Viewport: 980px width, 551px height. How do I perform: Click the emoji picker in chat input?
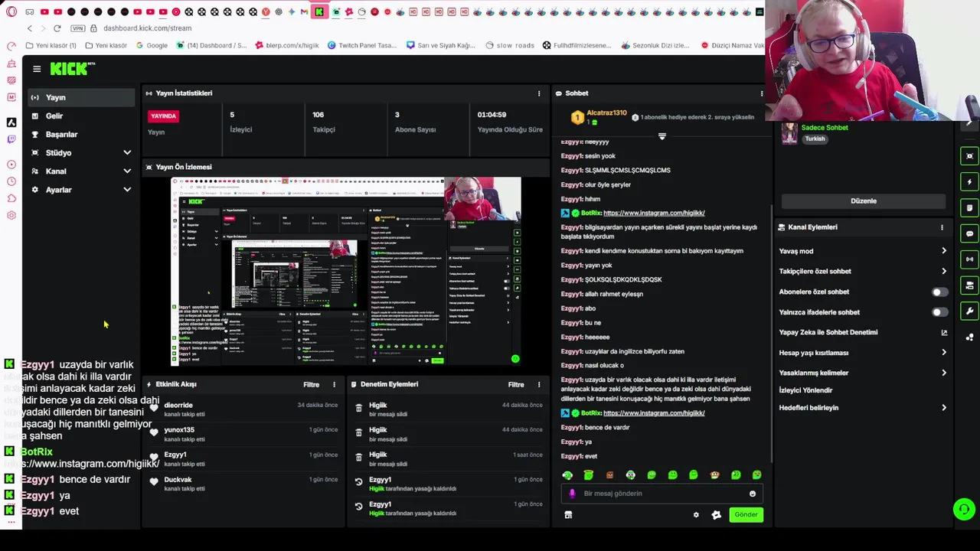point(753,494)
